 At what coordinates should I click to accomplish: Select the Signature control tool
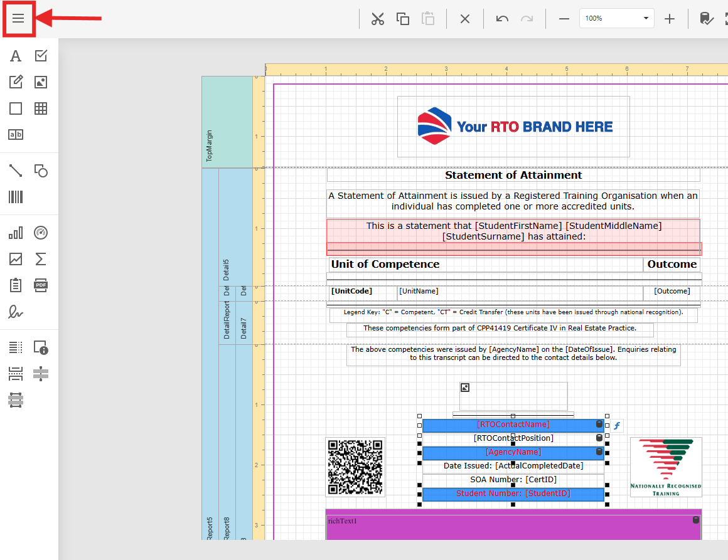pos(16,312)
